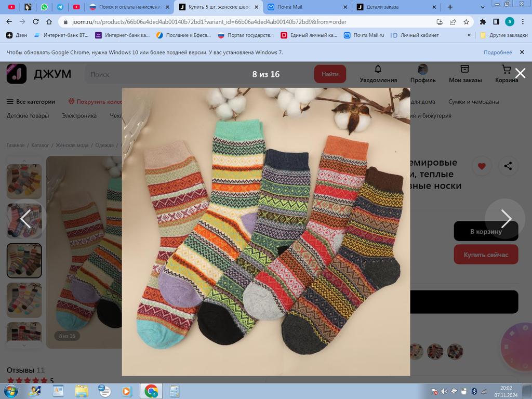Open Chrome three-dot menu
Viewport: 532px width, 399px height.
point(523,22)
